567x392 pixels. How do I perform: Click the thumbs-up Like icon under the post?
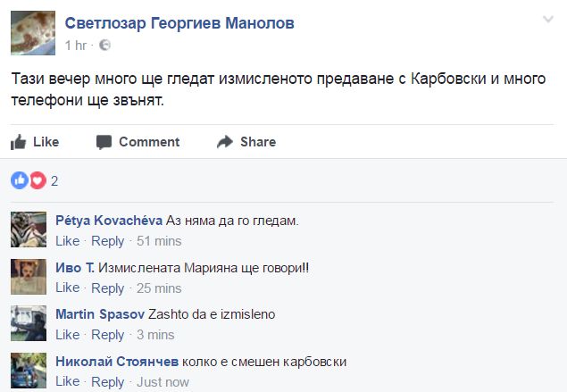(18, 142)
